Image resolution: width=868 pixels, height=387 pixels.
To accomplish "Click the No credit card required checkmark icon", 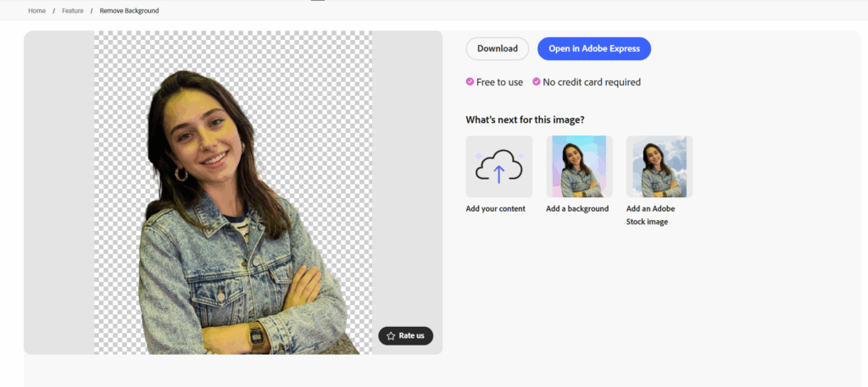I will click(537, 82).
